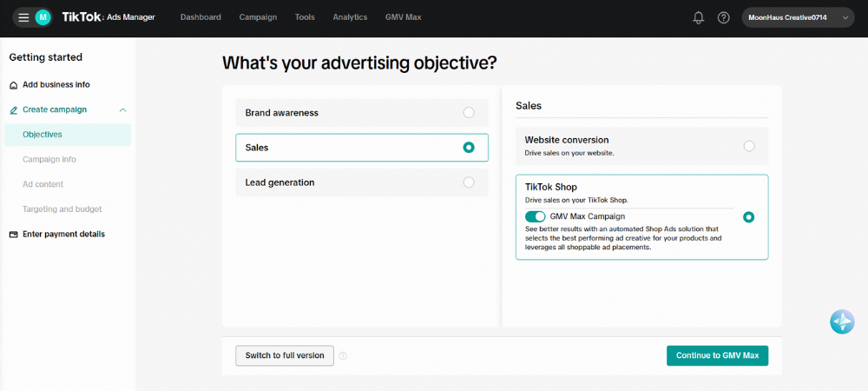Click the TikTok Ads Manager logo
This screenshot has height=391, width=868.
108,17
